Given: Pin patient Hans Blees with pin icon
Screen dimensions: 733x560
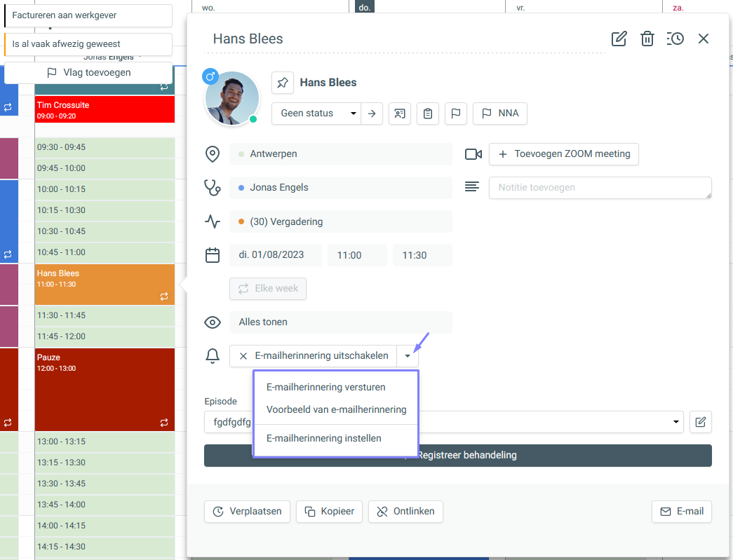Looking at the screenshot, I should click(283, 83).
